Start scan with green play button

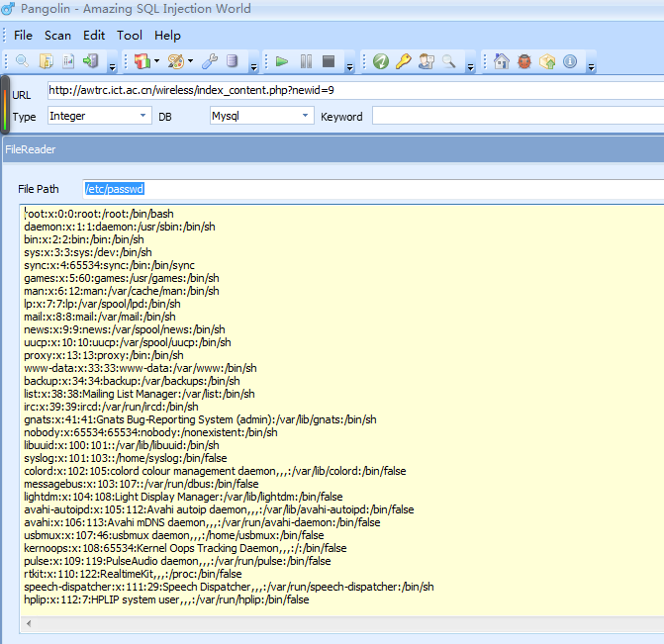(282, 61)
